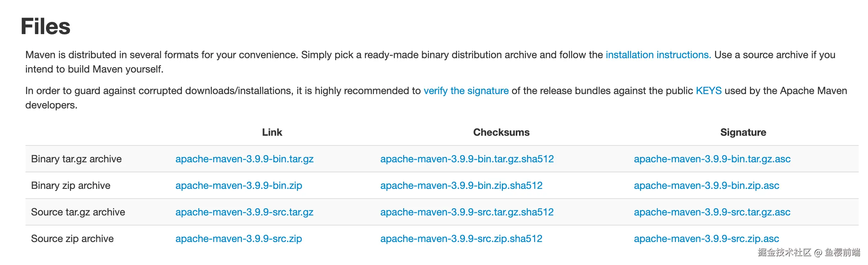Open the src.zip.sha512 checksum link

[x=461, y=239]
